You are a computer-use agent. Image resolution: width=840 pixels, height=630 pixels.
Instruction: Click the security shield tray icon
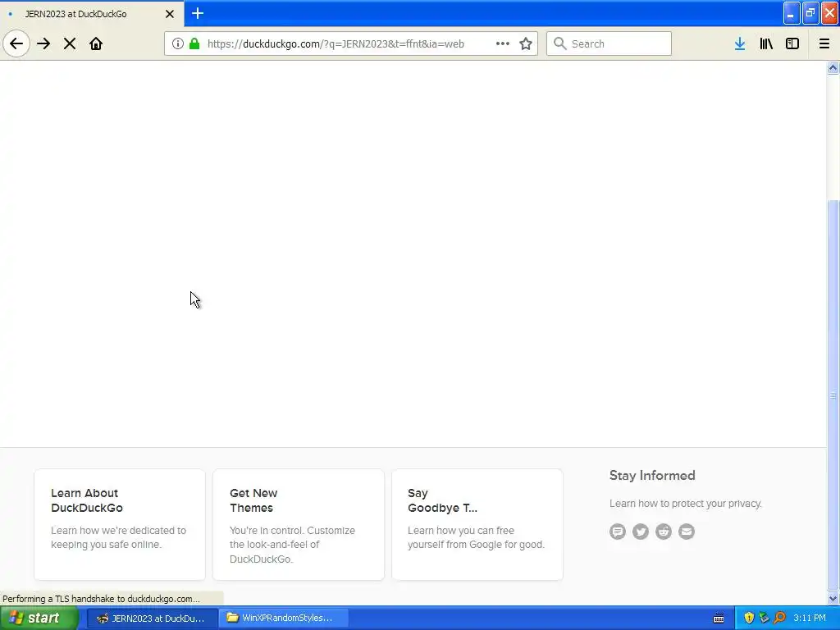pos(749,619)
